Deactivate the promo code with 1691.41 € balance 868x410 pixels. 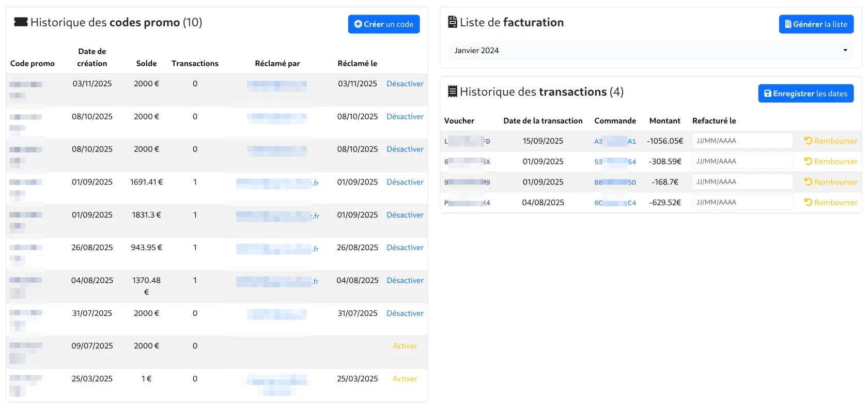tap(405, 182)
